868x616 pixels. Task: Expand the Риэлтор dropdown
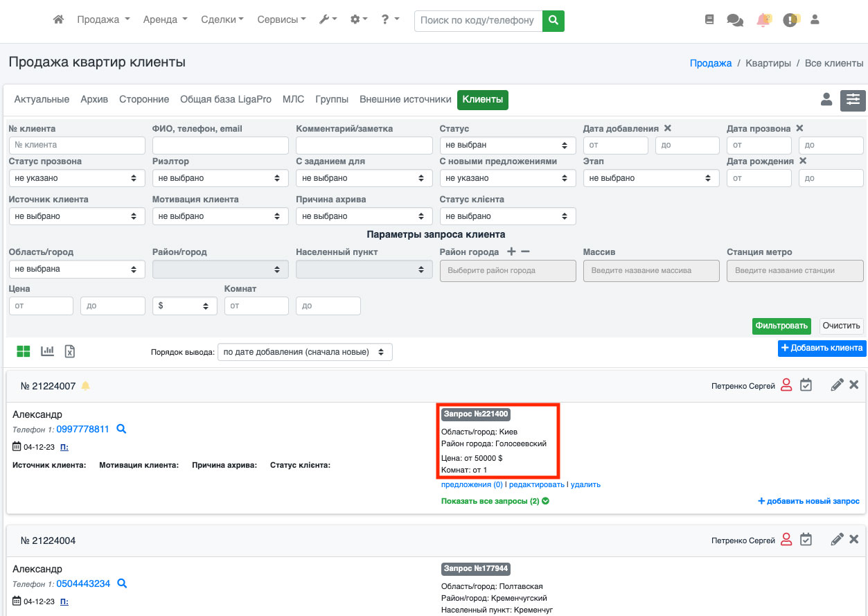(x=220, y=178)
